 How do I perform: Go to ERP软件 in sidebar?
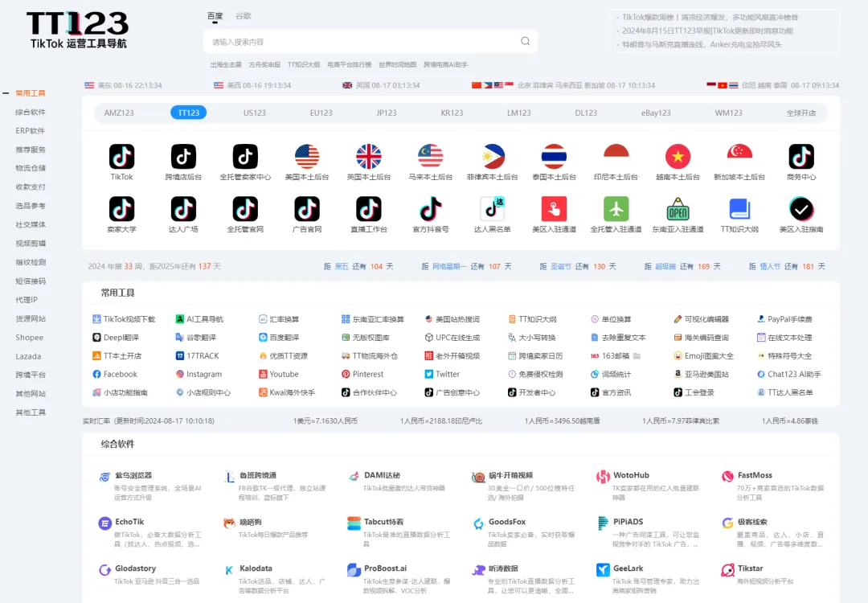pyautogui.click(x=31, y=131)
